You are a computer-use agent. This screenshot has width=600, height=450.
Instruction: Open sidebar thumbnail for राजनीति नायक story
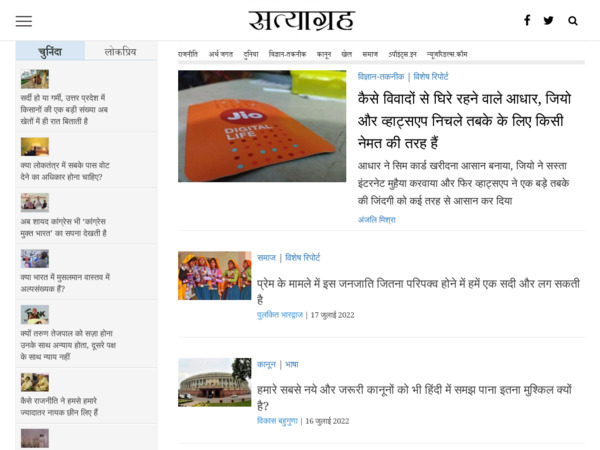(x=35, y=382)
